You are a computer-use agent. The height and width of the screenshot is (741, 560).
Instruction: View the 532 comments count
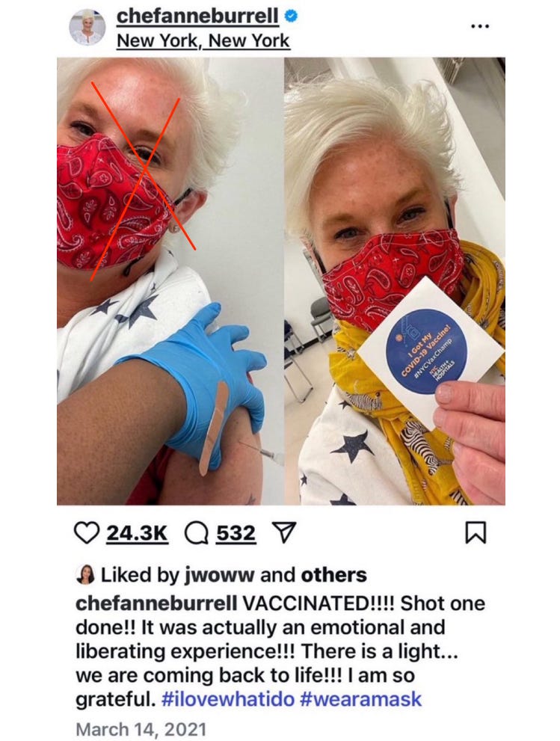click(x=236, y=533)
